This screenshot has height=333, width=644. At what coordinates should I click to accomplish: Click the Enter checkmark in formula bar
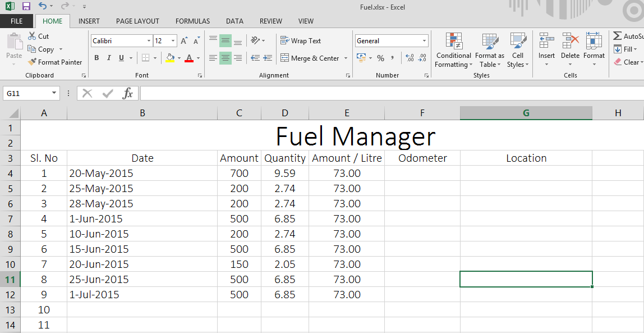tap(108, 94)
